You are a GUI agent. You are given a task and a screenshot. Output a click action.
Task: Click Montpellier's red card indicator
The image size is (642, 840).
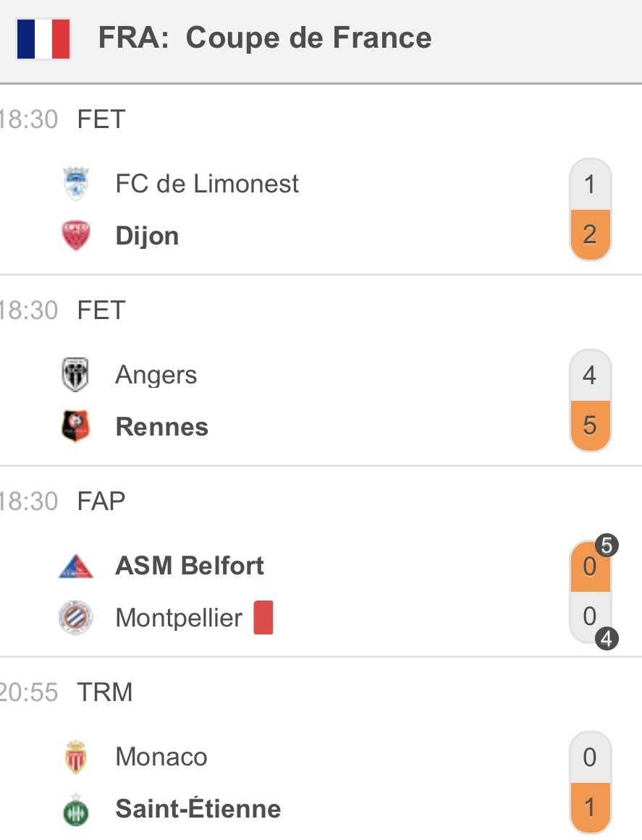click(x=263, y=617)
